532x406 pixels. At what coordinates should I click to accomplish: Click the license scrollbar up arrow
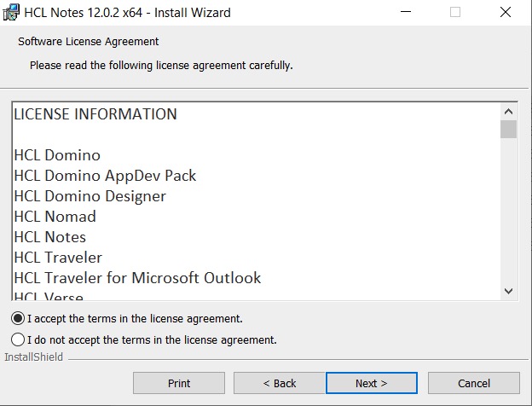click(x=509, y=112)
